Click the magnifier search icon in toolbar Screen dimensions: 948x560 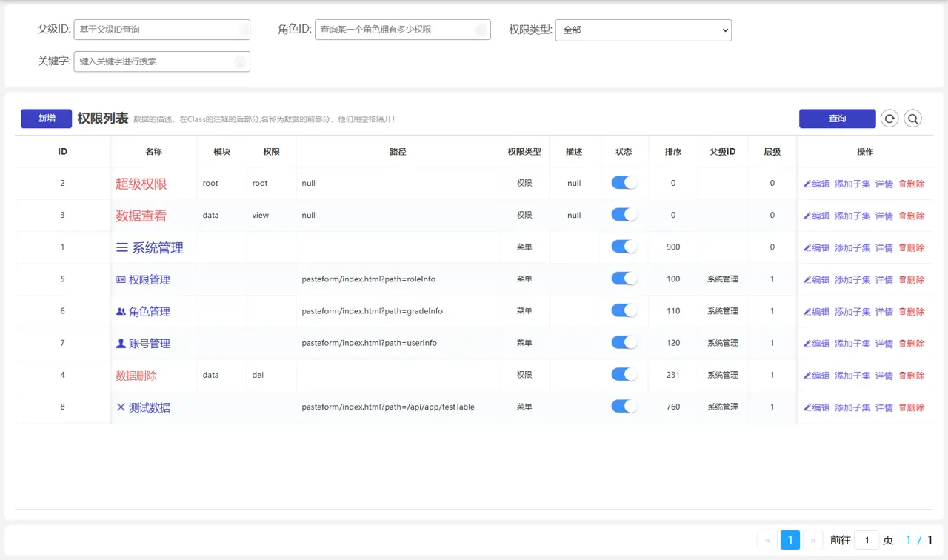click(912, 119)
